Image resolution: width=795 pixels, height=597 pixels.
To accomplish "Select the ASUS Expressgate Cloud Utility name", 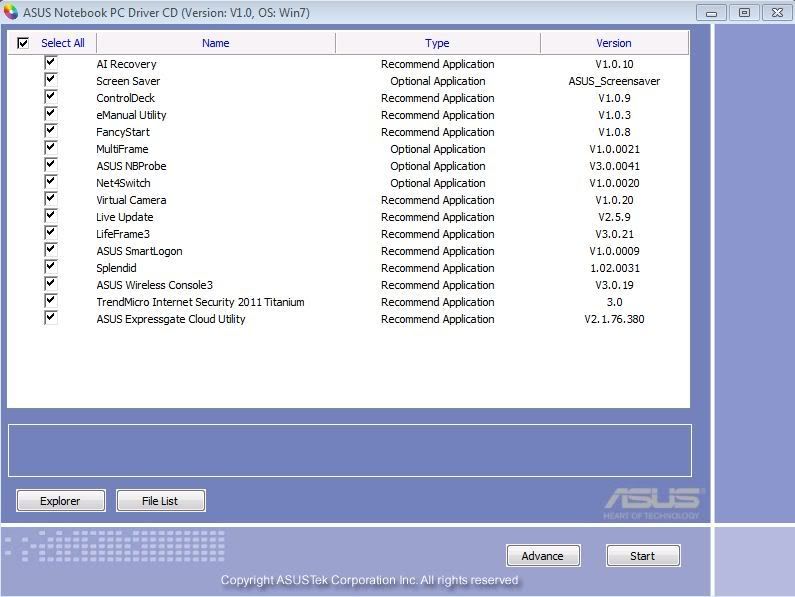I will tap(171, 319).
